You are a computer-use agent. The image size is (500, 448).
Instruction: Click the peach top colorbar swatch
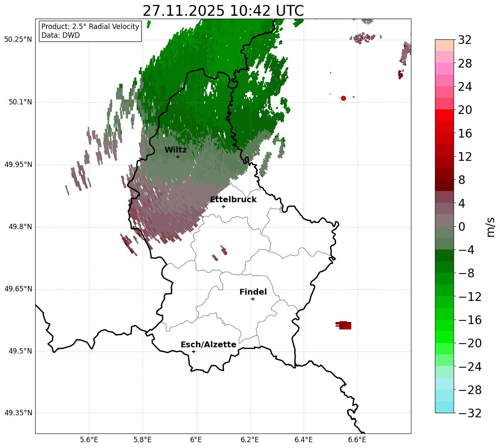coord(444,46)
